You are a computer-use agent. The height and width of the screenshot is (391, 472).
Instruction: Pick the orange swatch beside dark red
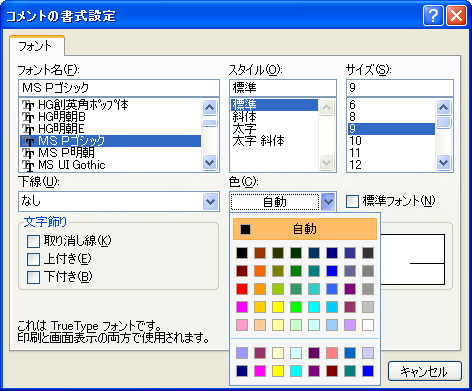pyautogui.click(x=260, y=271)
